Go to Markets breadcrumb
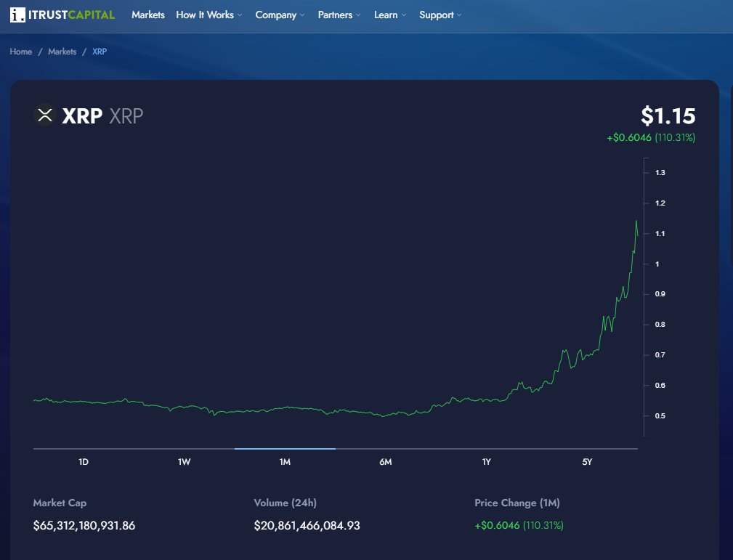 (62, 52)
